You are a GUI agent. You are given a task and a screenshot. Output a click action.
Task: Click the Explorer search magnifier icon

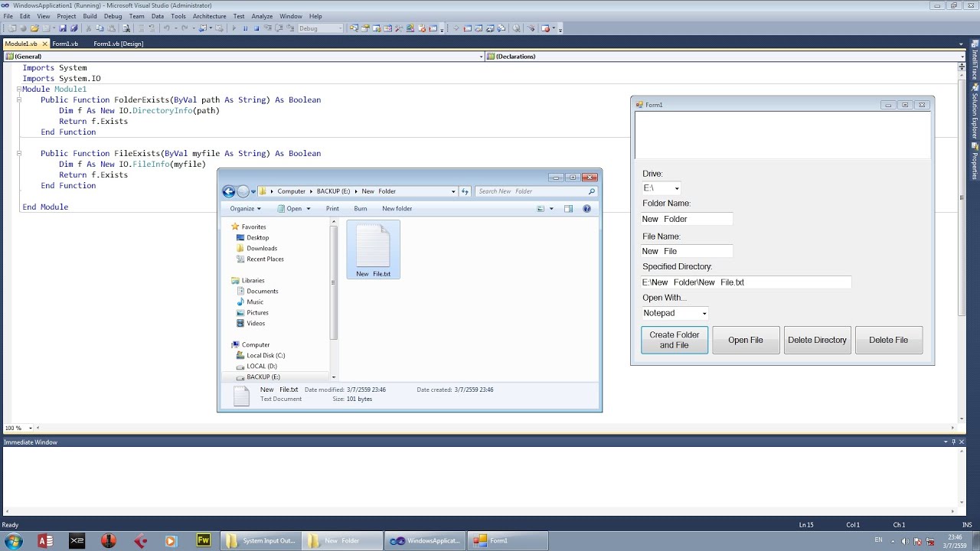coord(592,191)
